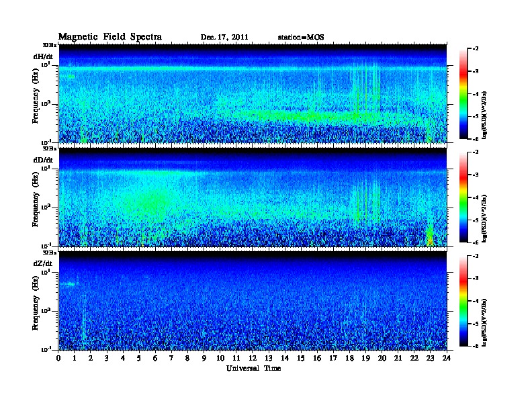532x411 pixels.
Task: Click the log(PSD) units label beside the dH/dt color bar
Action: click(484, 115)
